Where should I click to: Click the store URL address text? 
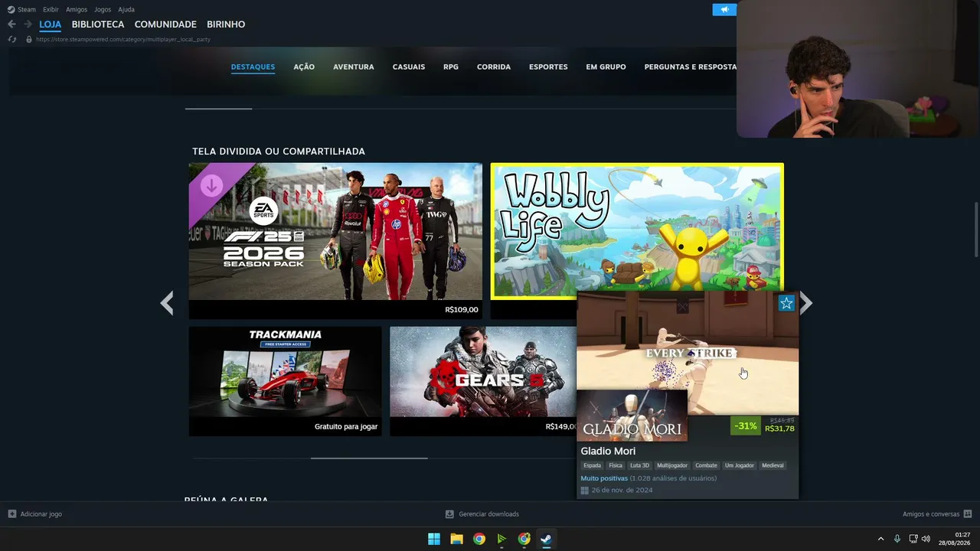coord(123,39)
